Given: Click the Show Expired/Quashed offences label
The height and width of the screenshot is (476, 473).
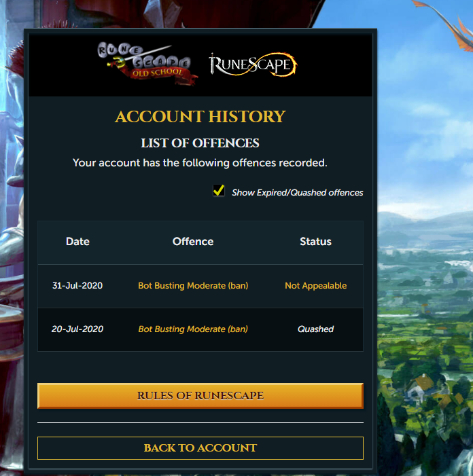Looking at the screenshot, I should (298, 192).
